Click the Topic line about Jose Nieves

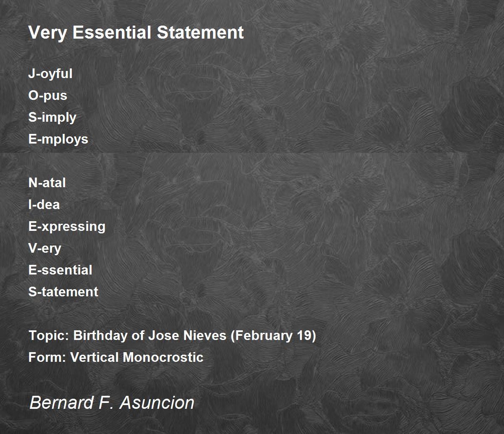[172, 336]
